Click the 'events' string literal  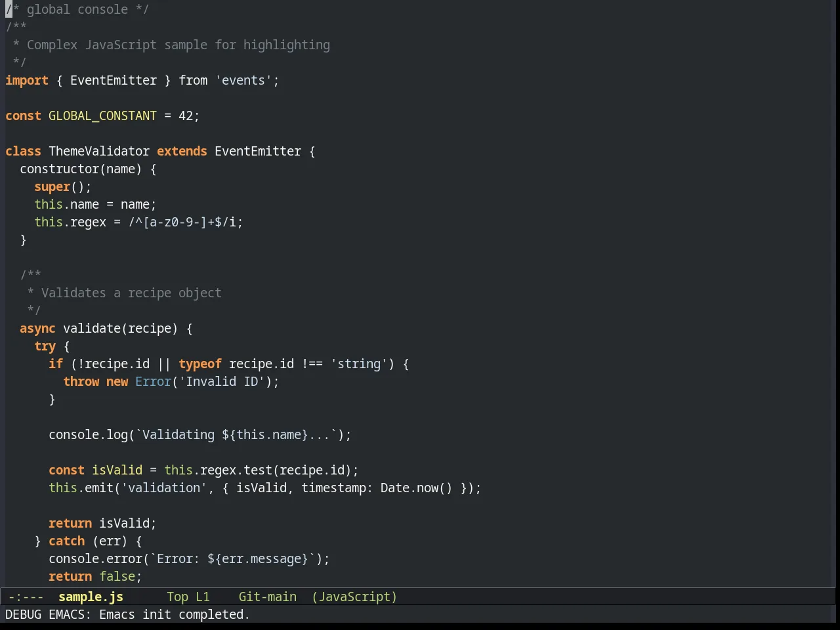pos(243,80)
